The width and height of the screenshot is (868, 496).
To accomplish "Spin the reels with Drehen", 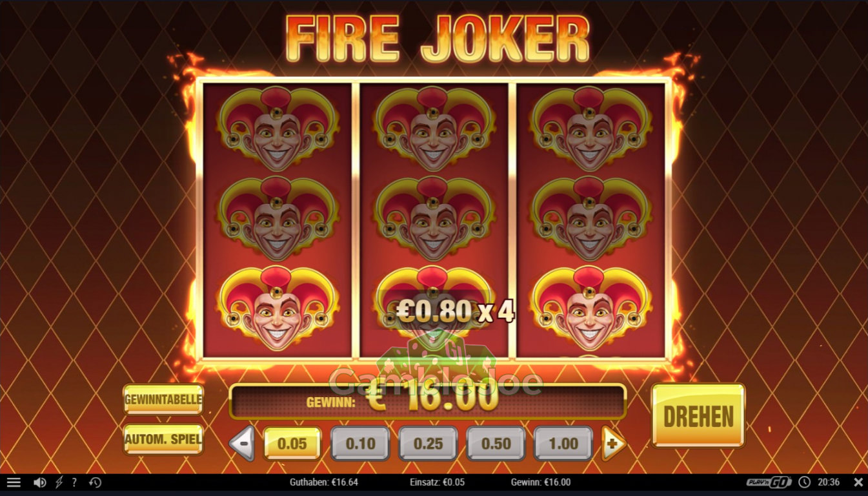I will point(698,416).
